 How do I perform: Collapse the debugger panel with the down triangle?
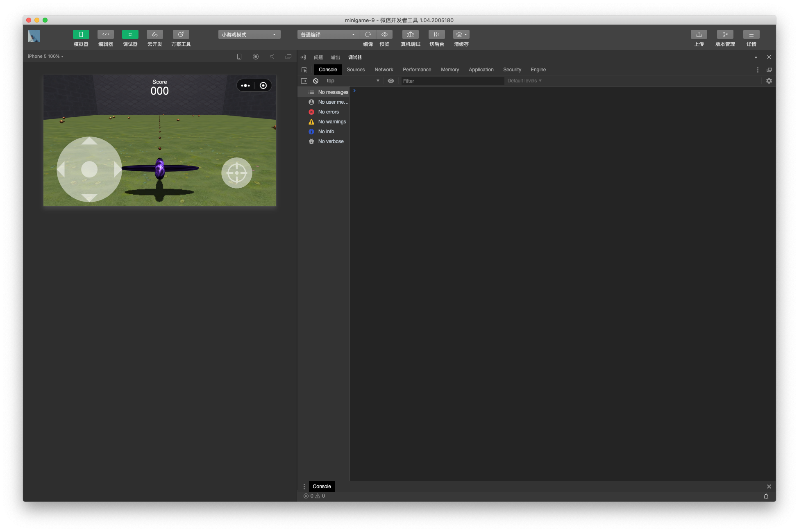(756, 57)
